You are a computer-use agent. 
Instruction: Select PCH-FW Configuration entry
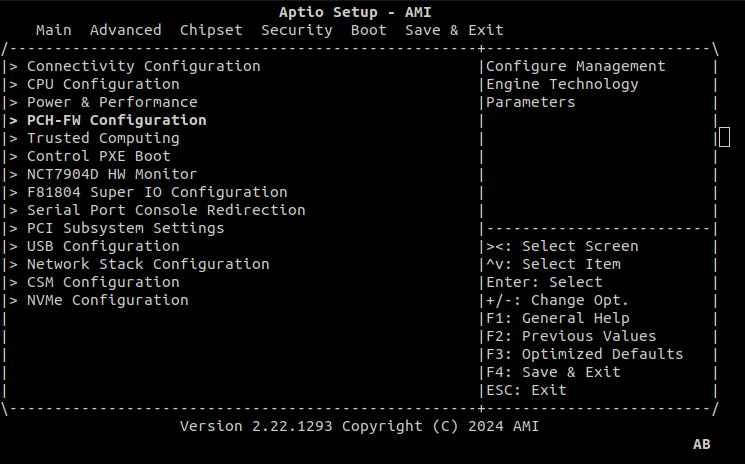[x=116, y=120]
